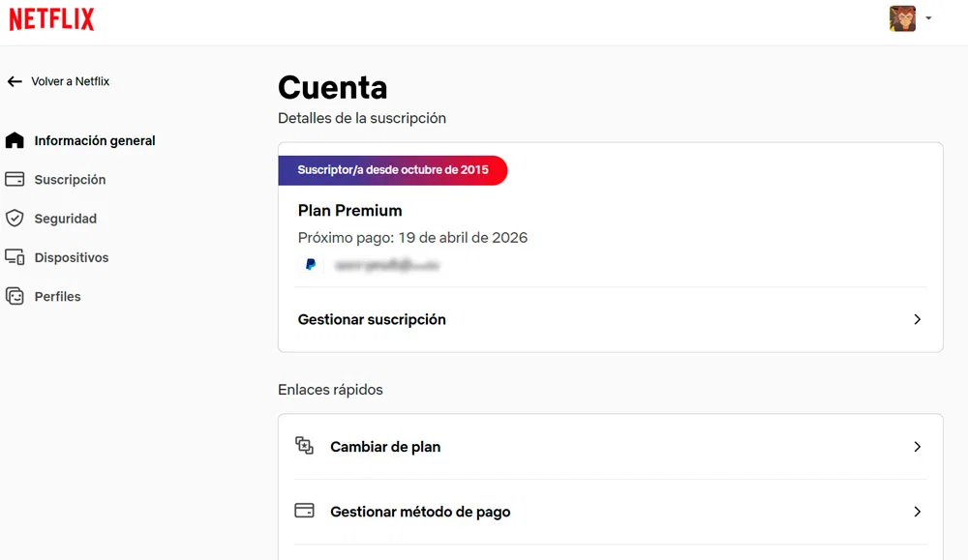This screenshot has height=560, width=968.
Task: Click the PayPal payment icon
Action: pyautogui.click(x=311, y=265)
